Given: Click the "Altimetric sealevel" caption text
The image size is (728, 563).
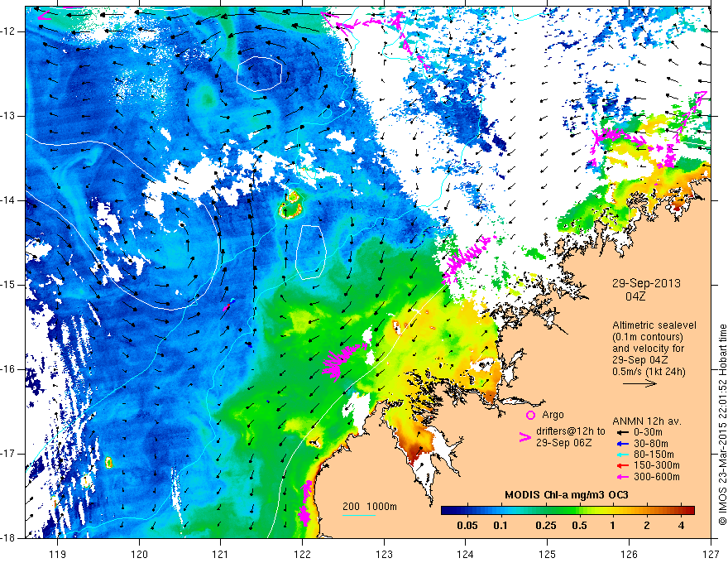Looking at the screenshot, I should click(x=654, y=325).
